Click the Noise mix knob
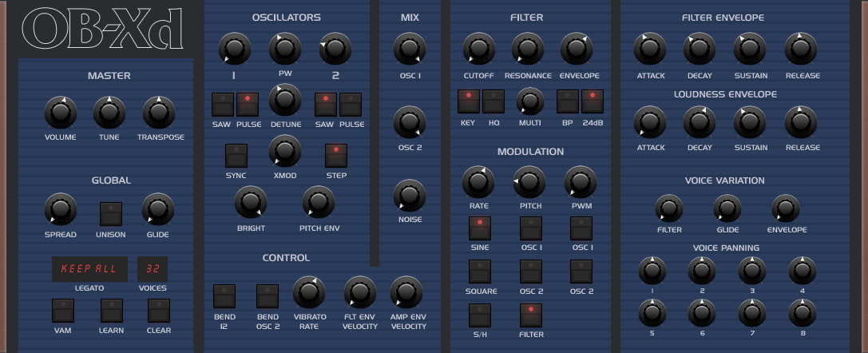Viewport: 868px width, 353px height. 410,196
